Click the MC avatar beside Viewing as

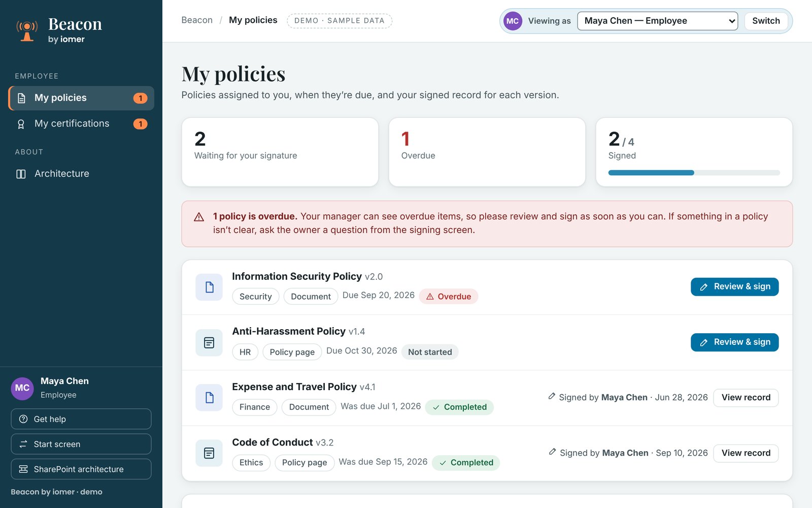[513, 21]
